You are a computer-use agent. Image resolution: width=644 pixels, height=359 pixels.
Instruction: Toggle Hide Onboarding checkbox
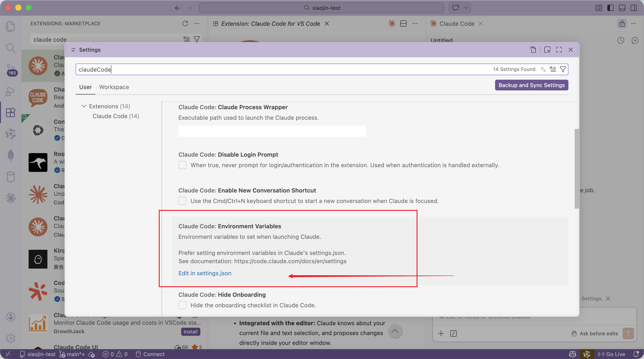tap(182, 305)
